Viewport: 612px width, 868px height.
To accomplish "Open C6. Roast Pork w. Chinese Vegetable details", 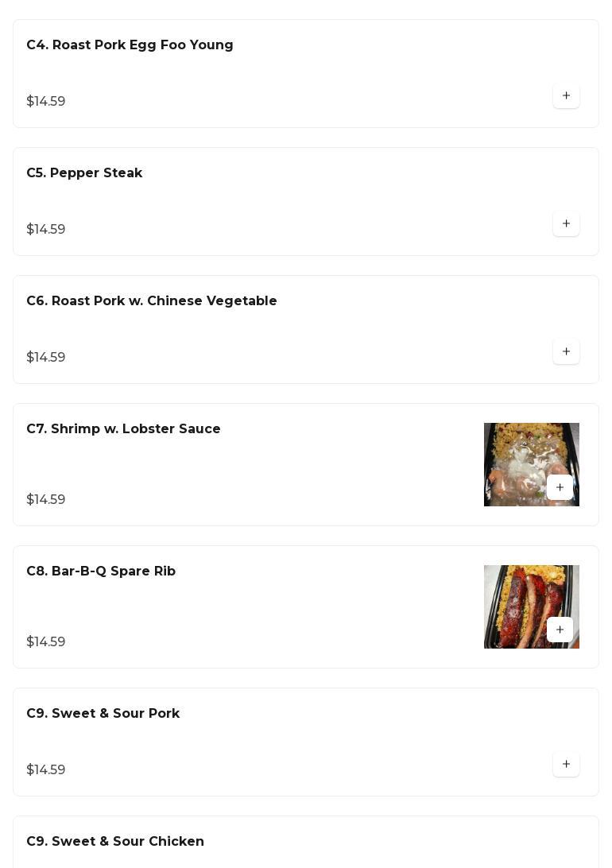I will [152, 301].
